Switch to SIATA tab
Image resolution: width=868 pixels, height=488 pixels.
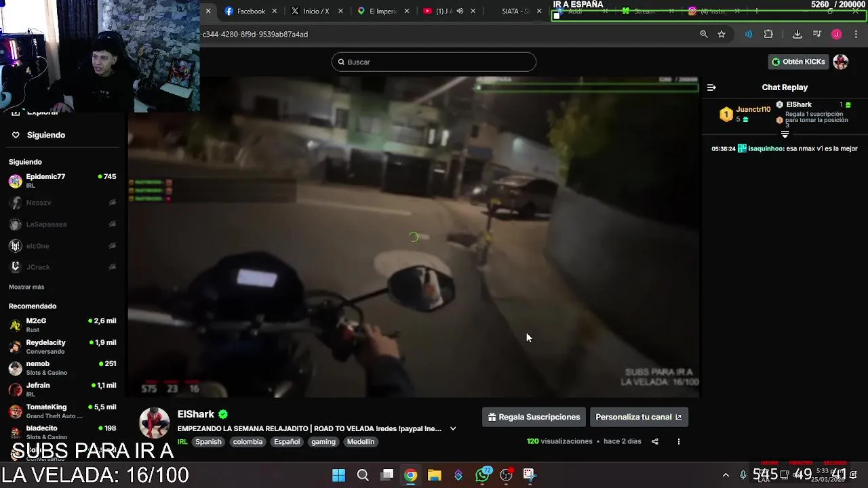[515, 11]
